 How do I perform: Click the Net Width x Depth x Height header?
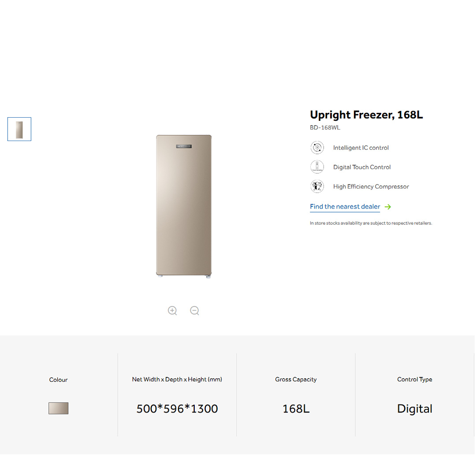(177, 379)
